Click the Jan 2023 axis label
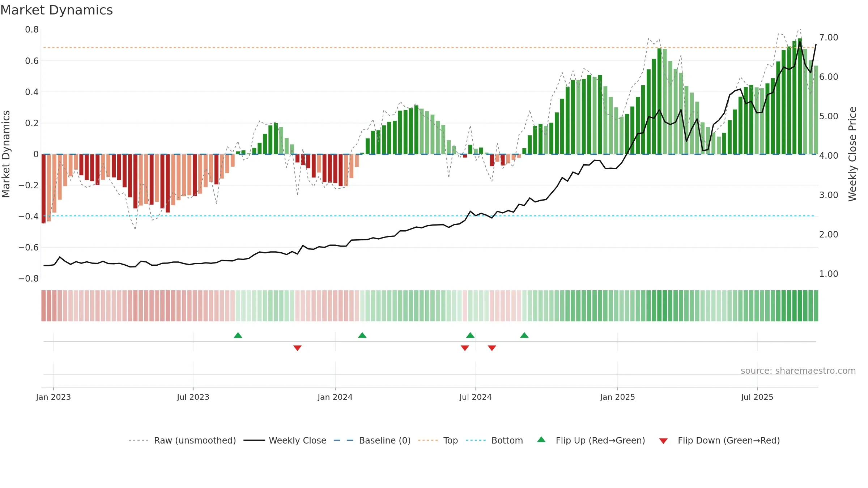Viewport: 868px width, 488px height. pos(54,397)
